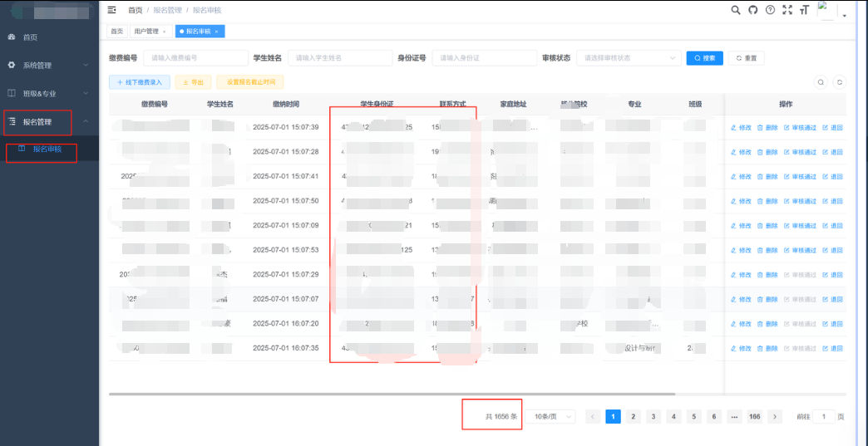Viewport: 868px width, 446px height.
Task: Focus the 前往 page jump input
Action: coord(824,417)
